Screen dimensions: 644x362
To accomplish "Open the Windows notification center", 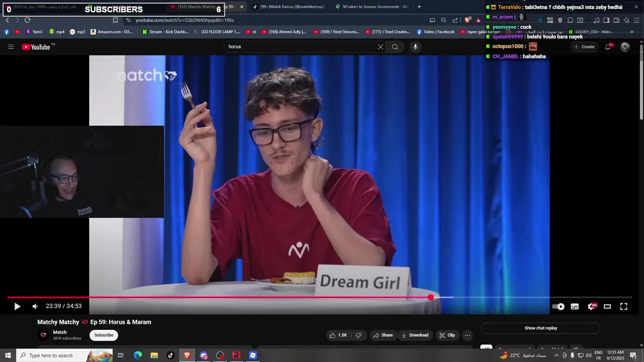I will tap(633, 355).
